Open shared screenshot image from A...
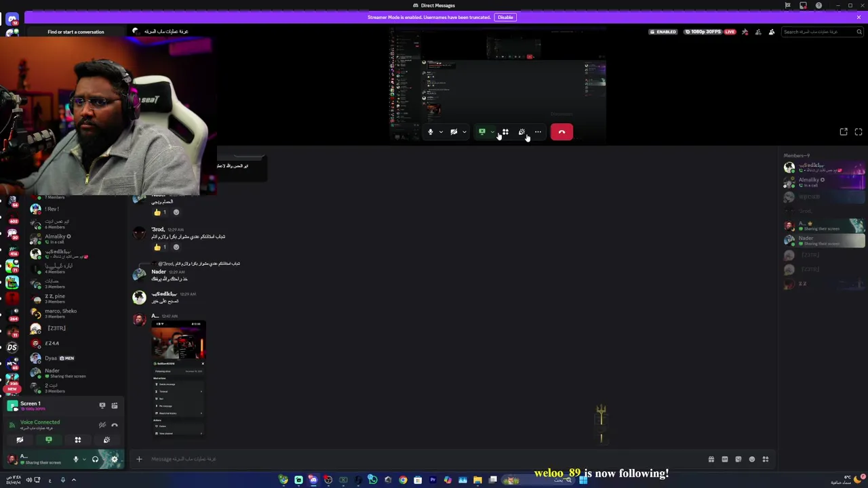The width and height of the screenshot is (868, 488). 178,379
